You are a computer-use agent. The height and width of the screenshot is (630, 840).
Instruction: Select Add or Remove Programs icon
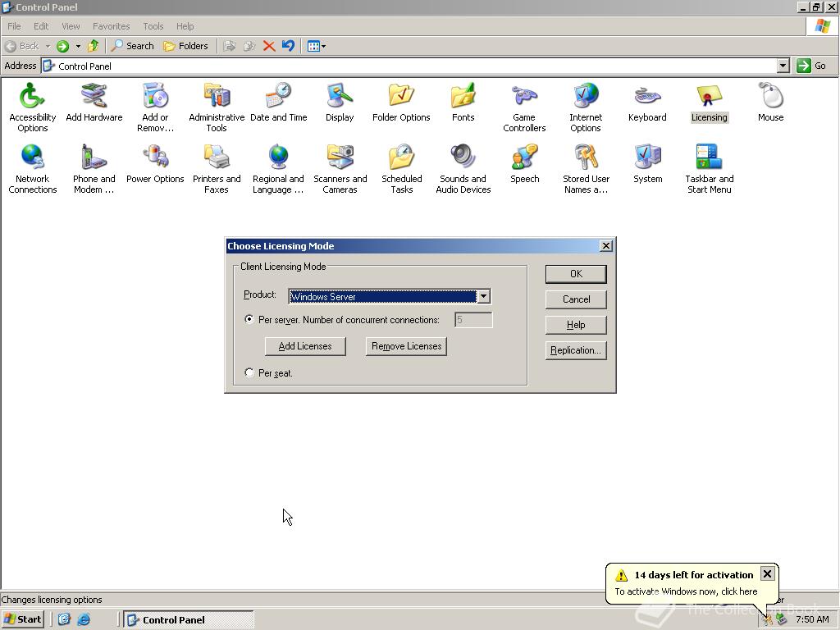coord(155,107)
